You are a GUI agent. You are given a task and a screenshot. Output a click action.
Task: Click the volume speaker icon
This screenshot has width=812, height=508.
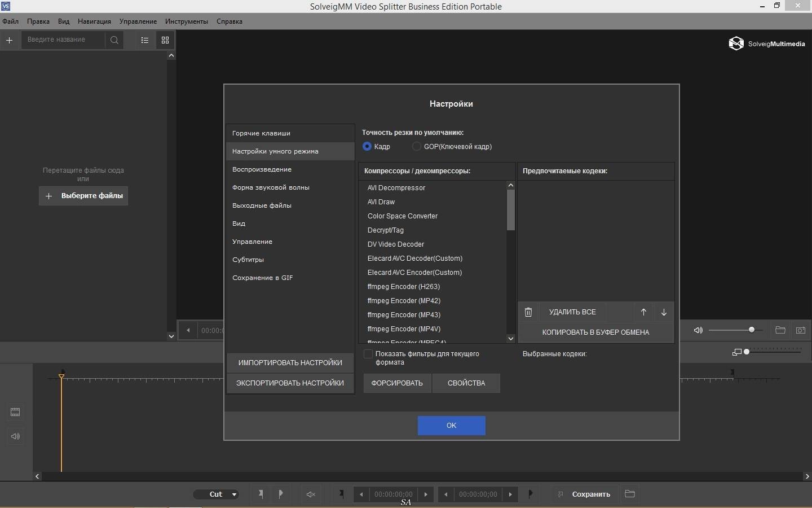pyautogui.click(x=698, y=330)
